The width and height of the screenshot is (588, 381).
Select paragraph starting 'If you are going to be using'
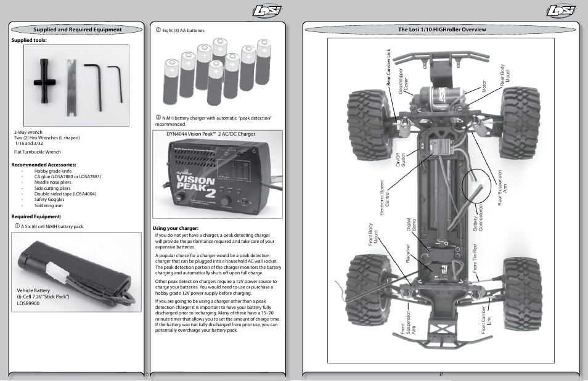pyautogui.click(x=218, y=316)
